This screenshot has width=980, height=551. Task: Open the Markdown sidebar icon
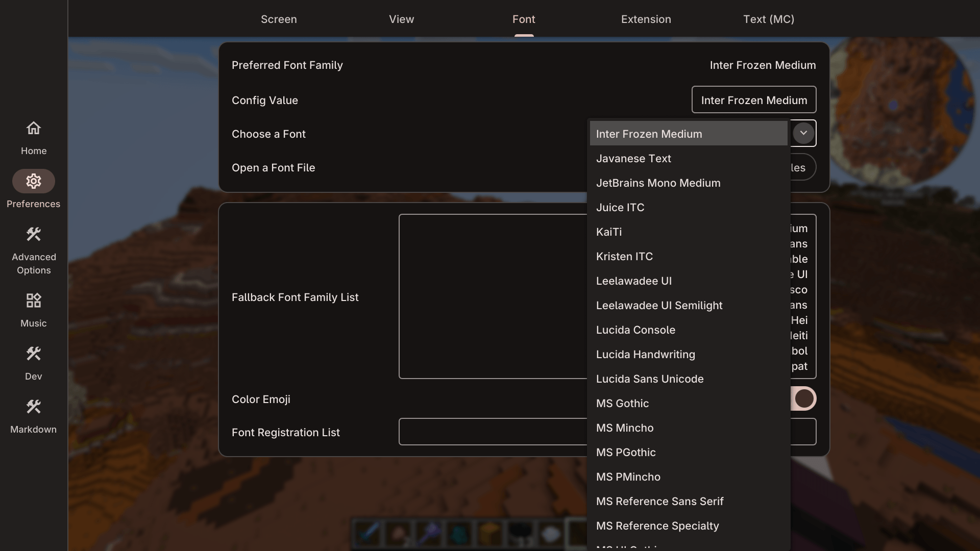pyautogui.click(x=34, y=407)
